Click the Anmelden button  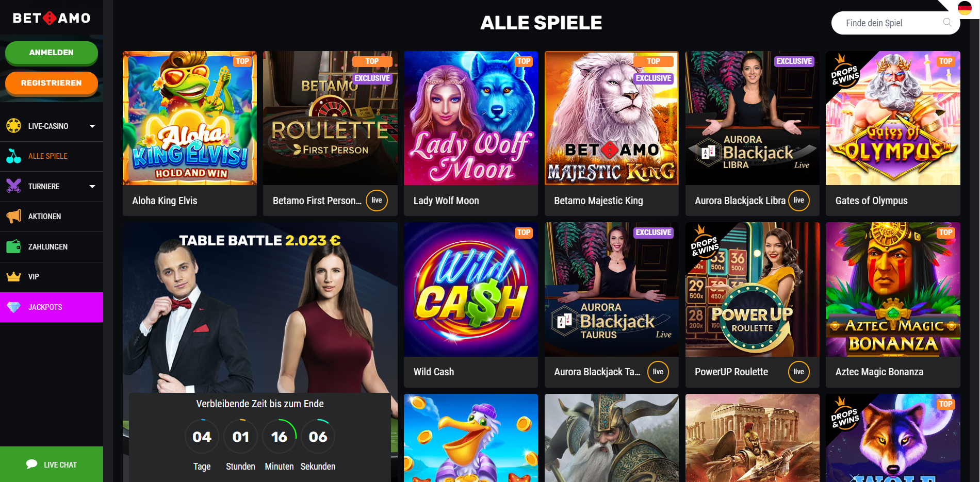coord(52,53)
